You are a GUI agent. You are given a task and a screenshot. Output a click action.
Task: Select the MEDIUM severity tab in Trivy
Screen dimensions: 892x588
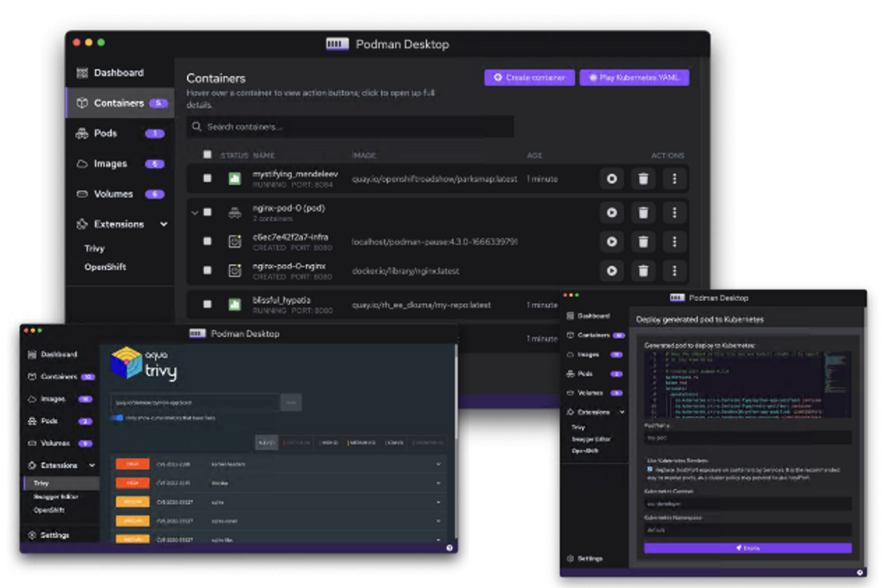pos(361,443)
